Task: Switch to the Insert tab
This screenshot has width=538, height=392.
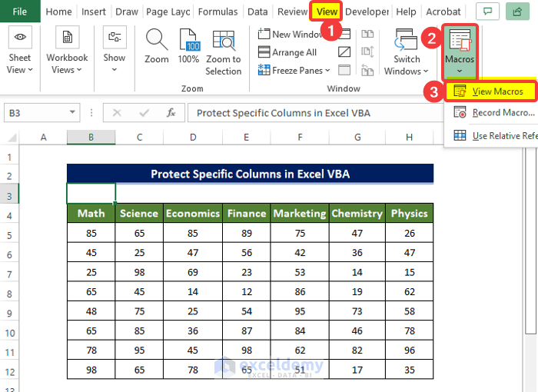Action: pyautogui.click(x=93, y=12)
